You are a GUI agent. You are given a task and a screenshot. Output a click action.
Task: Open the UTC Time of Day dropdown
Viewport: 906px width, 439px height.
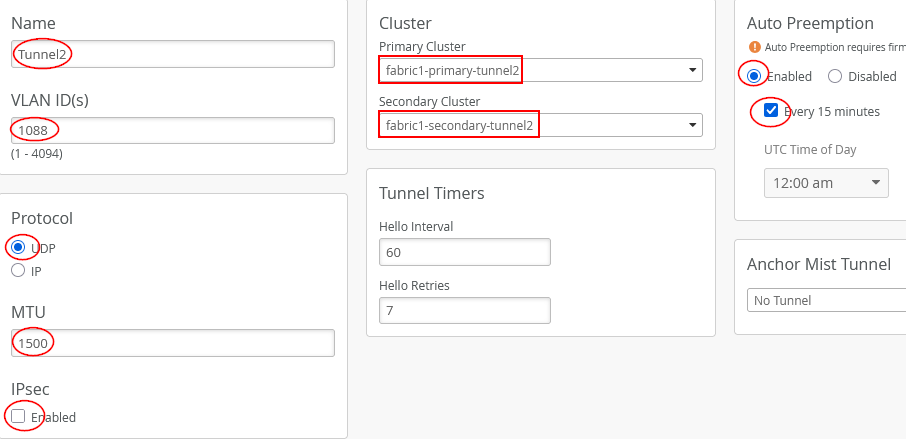coord(826,183)
